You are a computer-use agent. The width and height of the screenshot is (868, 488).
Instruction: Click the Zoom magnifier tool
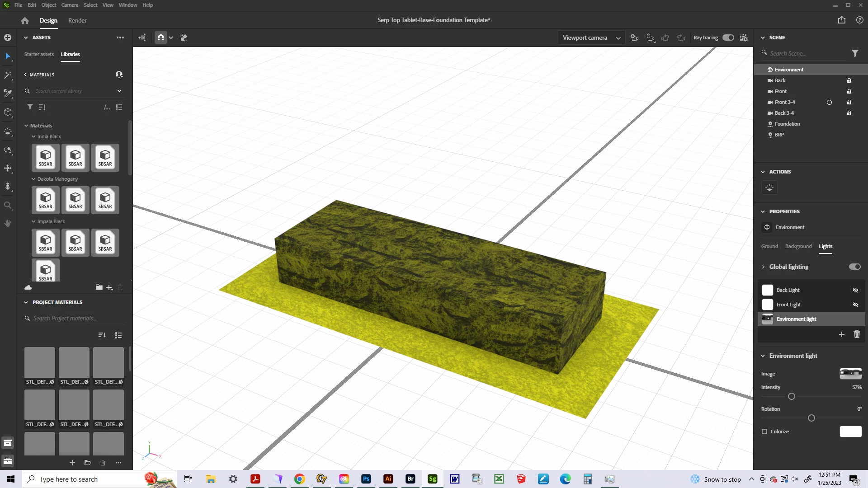pyautogui.click(x=8, y=206)
